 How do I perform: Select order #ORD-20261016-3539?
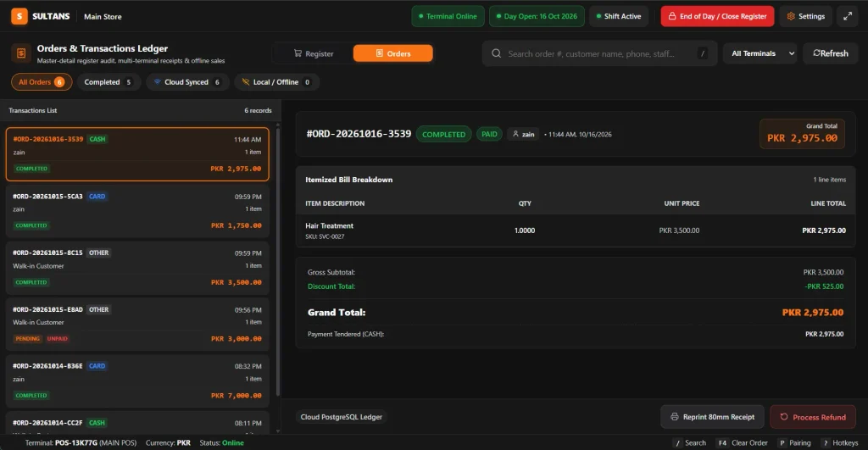[137, 154]
